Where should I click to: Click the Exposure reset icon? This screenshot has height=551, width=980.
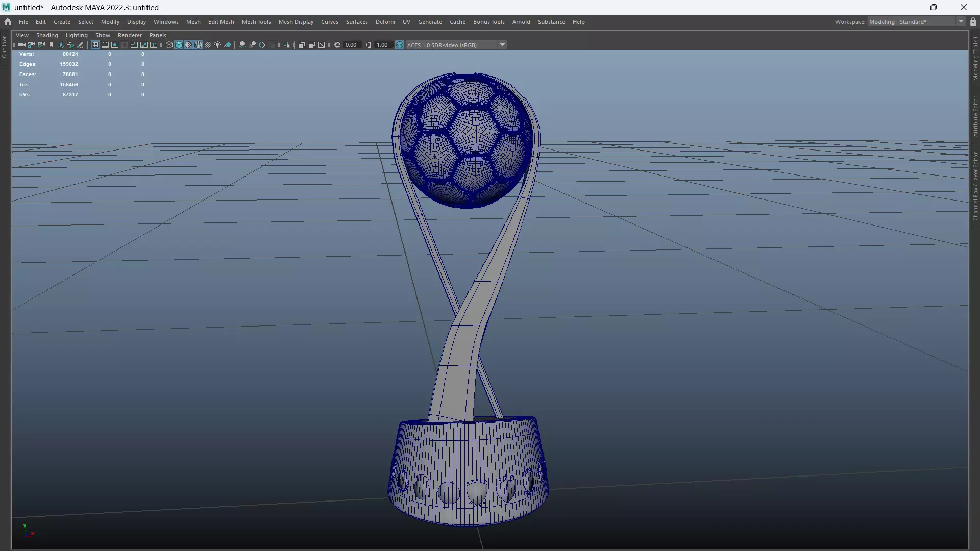pyautogui.click(x=337, y=45)
